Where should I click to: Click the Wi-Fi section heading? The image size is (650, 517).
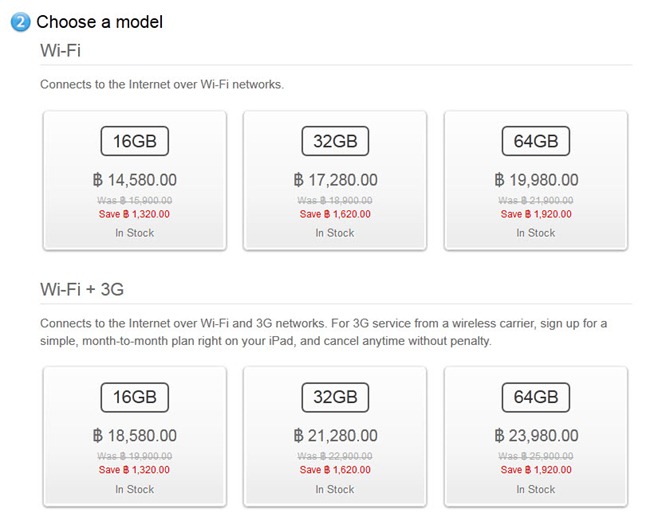pos(61,50)
